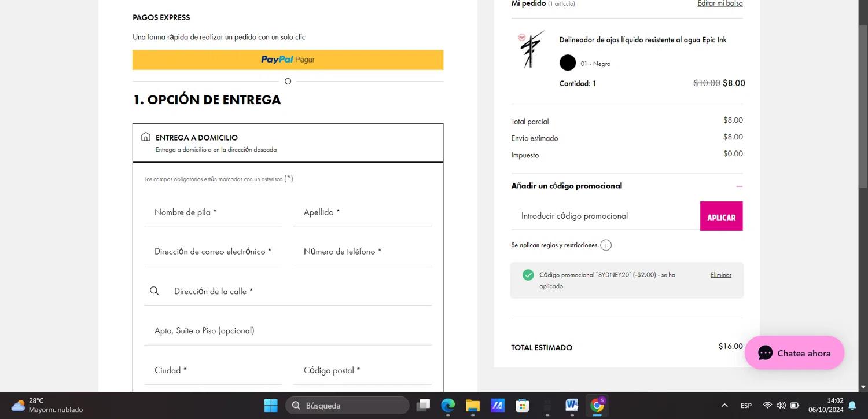Open Microsoft Word from the taskbar
The height and width of the screenshot is (419, 868).
tap(572, 406)
